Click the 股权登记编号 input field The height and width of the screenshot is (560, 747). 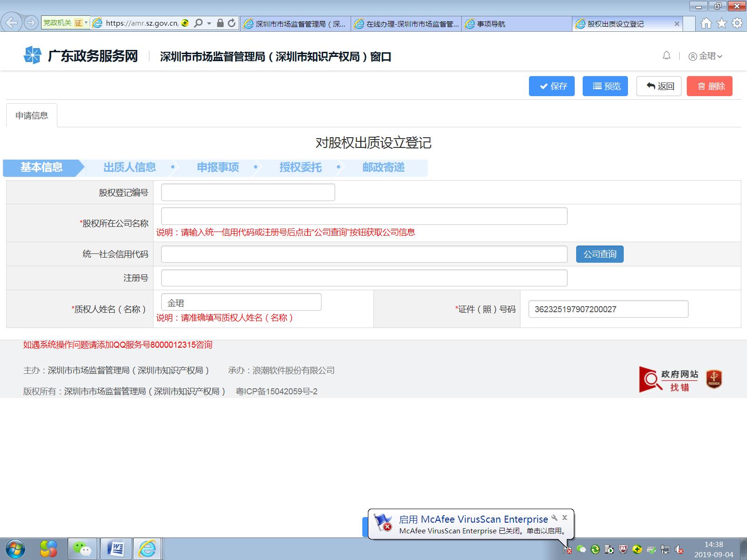click(x=247, y=192)
